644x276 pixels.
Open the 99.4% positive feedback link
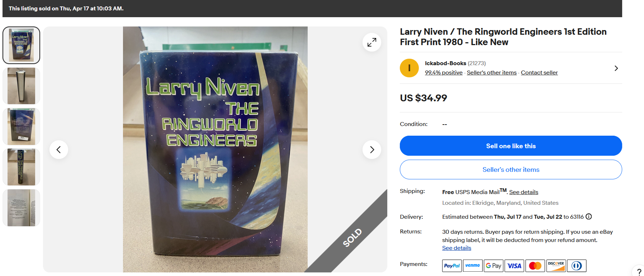[444, 73]
